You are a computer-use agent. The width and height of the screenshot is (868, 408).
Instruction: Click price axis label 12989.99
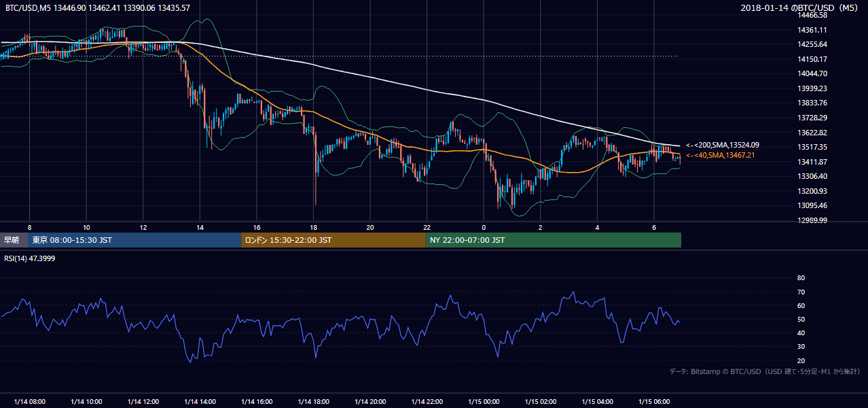[813, 220]
